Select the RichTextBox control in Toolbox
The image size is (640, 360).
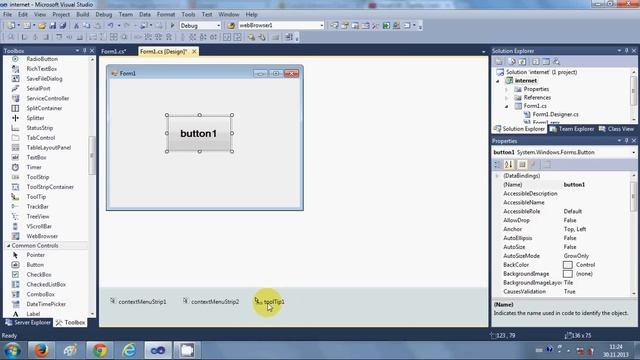tap(42, 69)
